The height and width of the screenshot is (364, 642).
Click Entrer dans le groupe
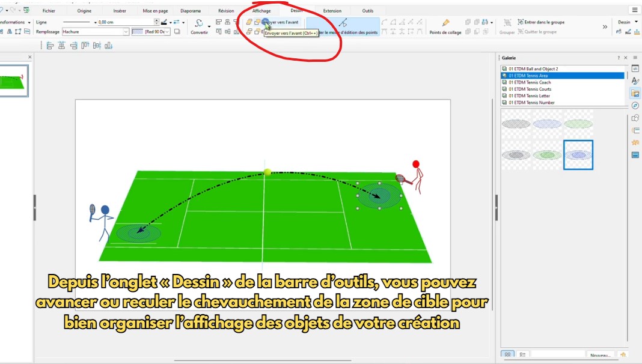pos(540,22)
